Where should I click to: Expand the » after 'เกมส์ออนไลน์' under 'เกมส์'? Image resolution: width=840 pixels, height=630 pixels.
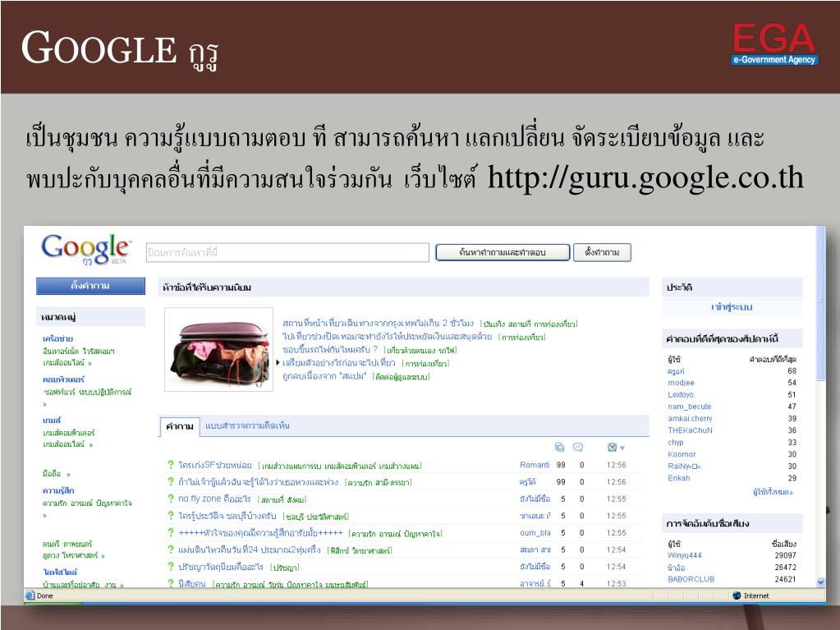90,444
